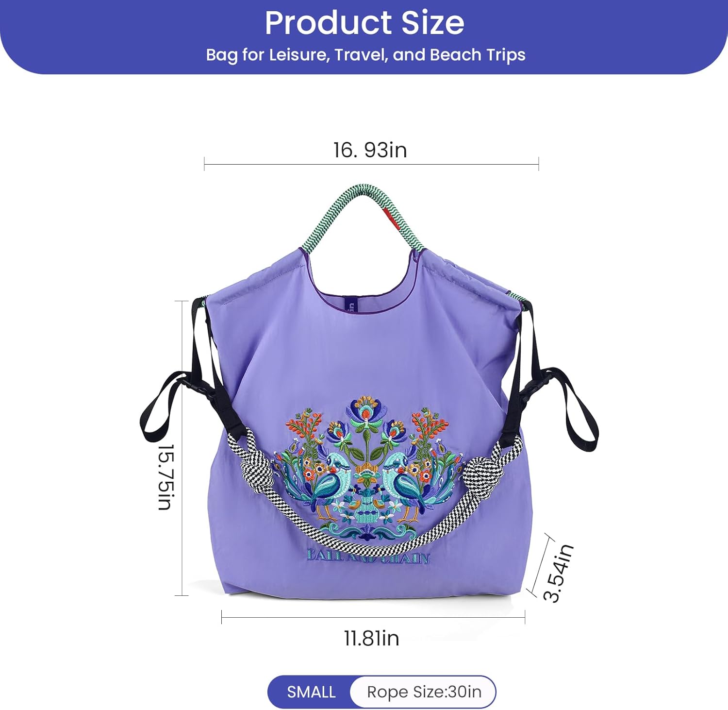Click the 15.75in height measurement

(165, 477)
